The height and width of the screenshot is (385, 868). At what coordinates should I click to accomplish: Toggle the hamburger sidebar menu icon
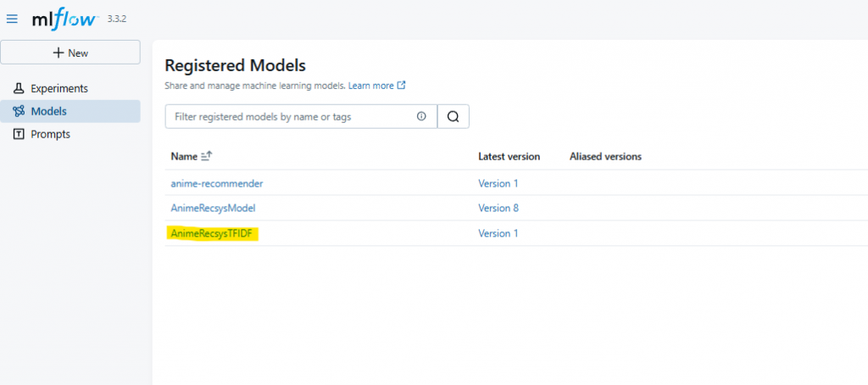[x=12, y=20]
